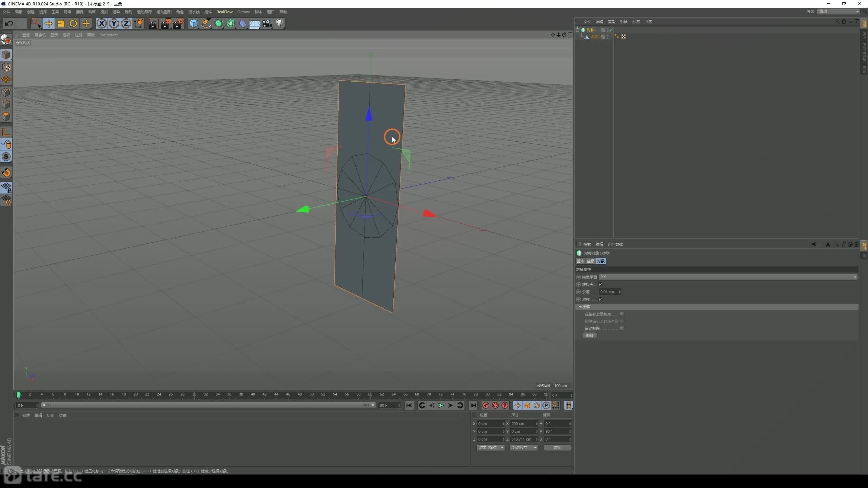Toggle the 对称 object enable checkmark

[611, 30]
